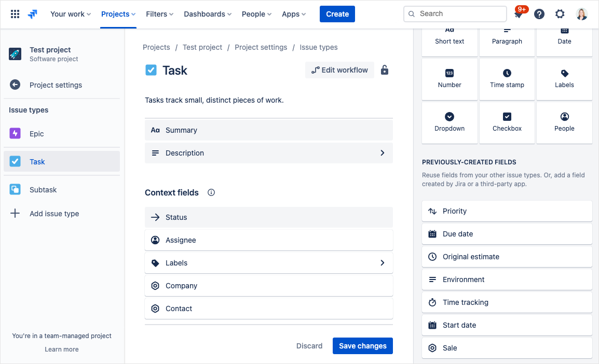Open the help question mark icon
Image resolution: width=599 pixels, height=364 pixels.
[539, 14]
